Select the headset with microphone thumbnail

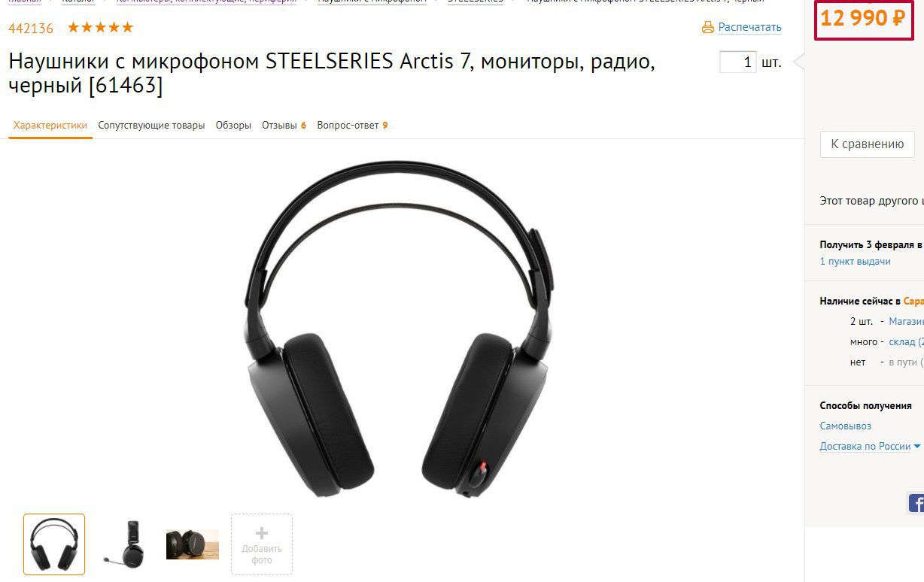tap(123, 544)
